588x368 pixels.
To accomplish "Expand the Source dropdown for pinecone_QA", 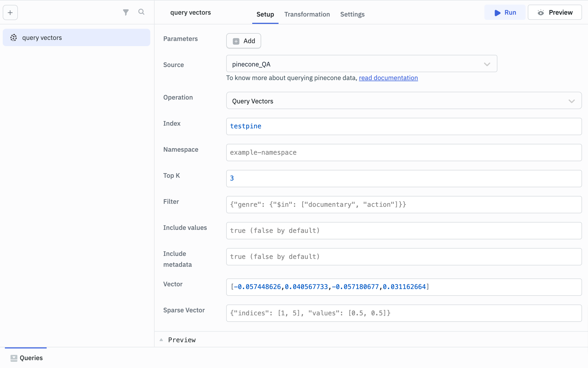I will point(487,64).
